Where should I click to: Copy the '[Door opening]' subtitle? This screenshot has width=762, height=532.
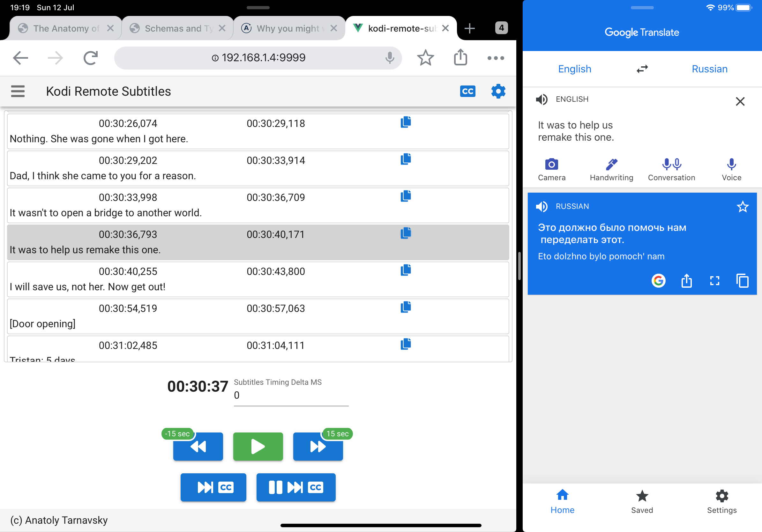click(x=406, y=307)
